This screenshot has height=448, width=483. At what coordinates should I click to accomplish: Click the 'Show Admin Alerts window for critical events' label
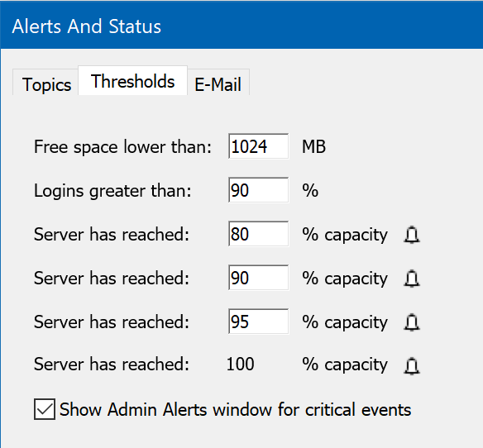pyautogui.click(x=236, y=409)
